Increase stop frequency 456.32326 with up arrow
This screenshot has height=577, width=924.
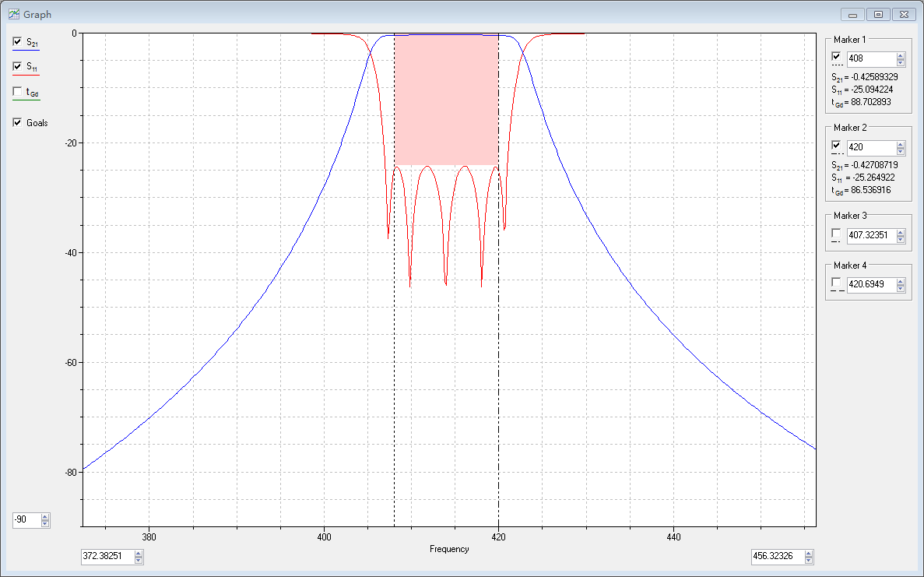pos(809,554)
